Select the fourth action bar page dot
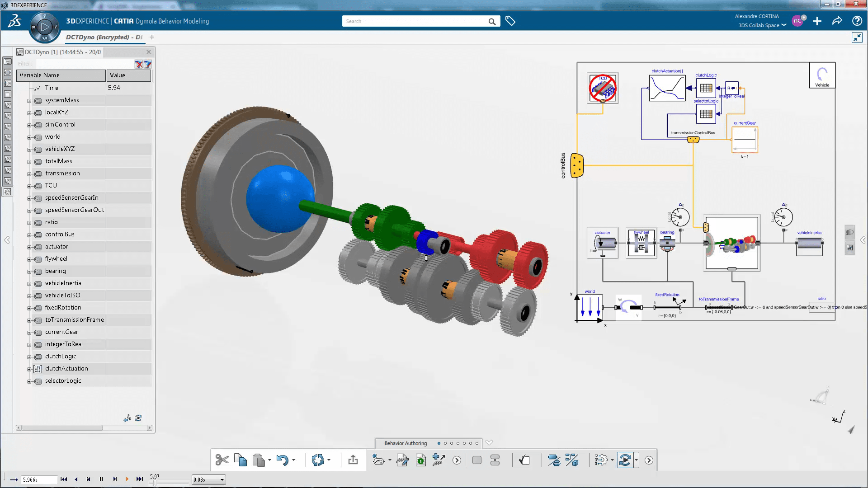This screenshot has height=488, width=868. pos(458,443)
